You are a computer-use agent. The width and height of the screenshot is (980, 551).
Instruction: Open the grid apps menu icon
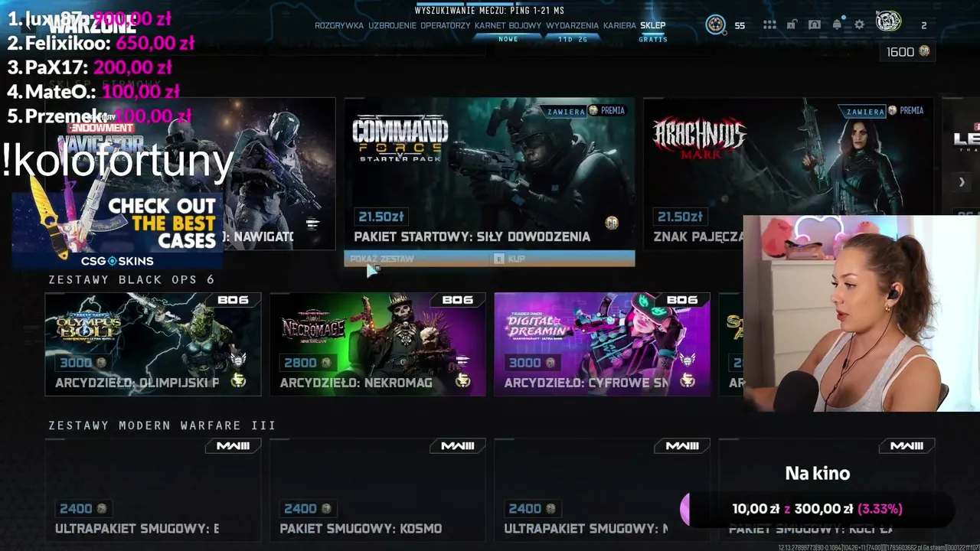tap(769, 25)
